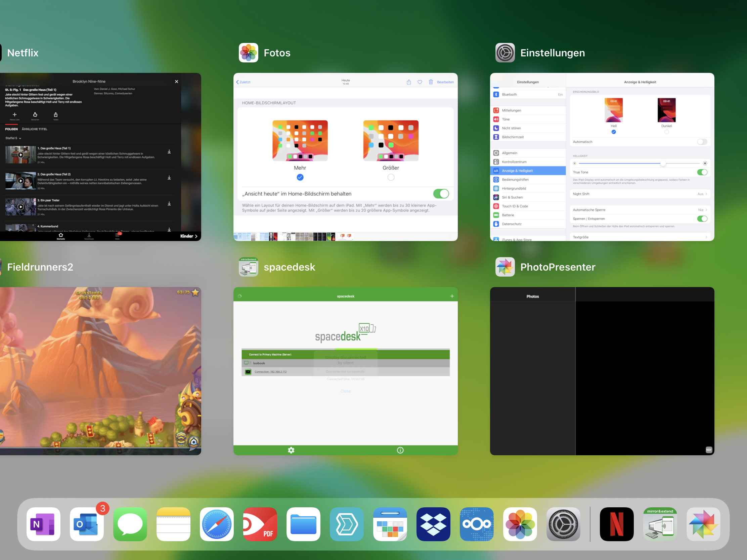The width and height of the screenshot is (747, 560).
Task: Open Automatische Sperre options
Action: [640, 210]
